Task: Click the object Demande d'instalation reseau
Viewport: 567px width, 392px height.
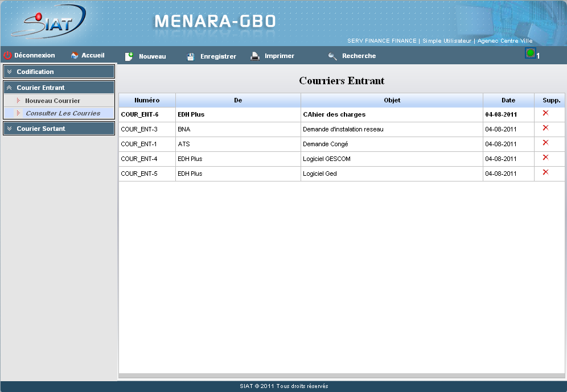Action: click(392, 129)
